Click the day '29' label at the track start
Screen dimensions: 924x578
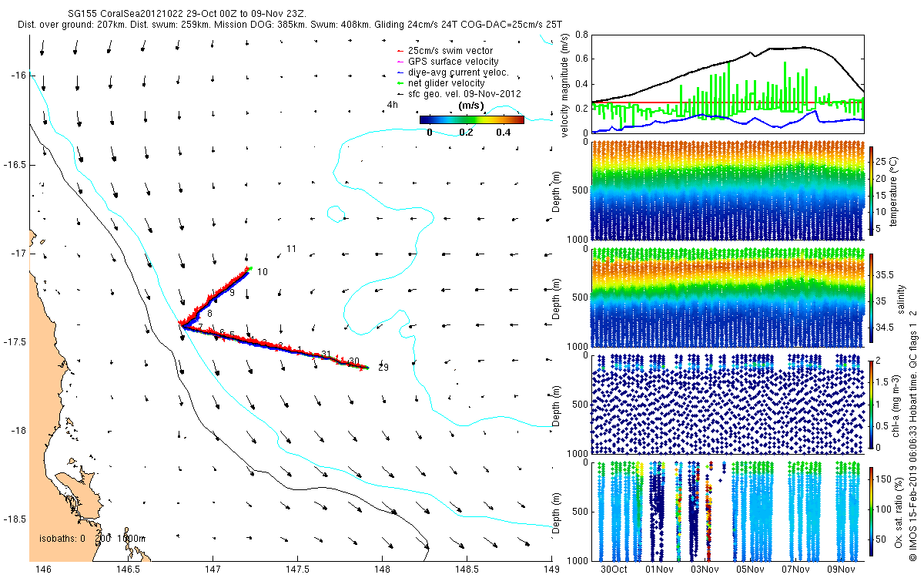(x=383, y=368)
